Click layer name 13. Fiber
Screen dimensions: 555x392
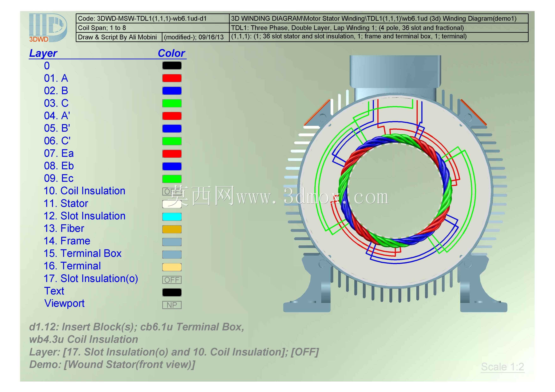coord(64,229)
